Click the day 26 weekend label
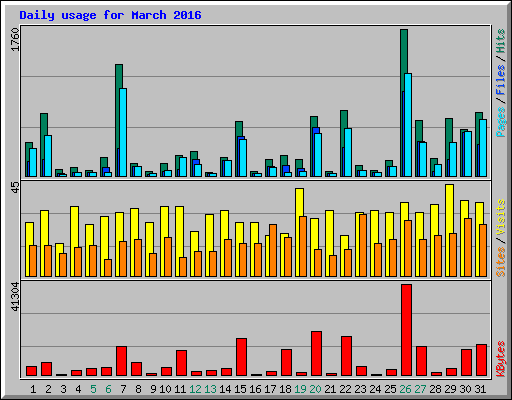 (x=405, y=389)
